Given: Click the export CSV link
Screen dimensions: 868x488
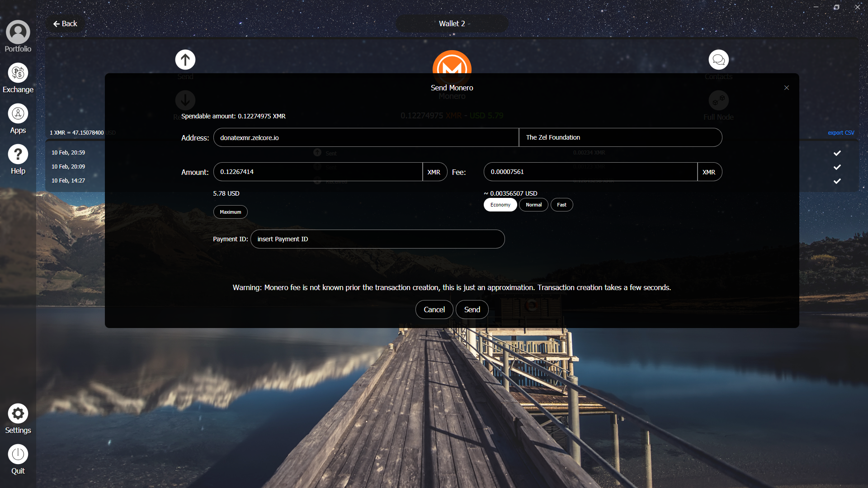Looking at the screenshot, I should (x=840, y=132).
